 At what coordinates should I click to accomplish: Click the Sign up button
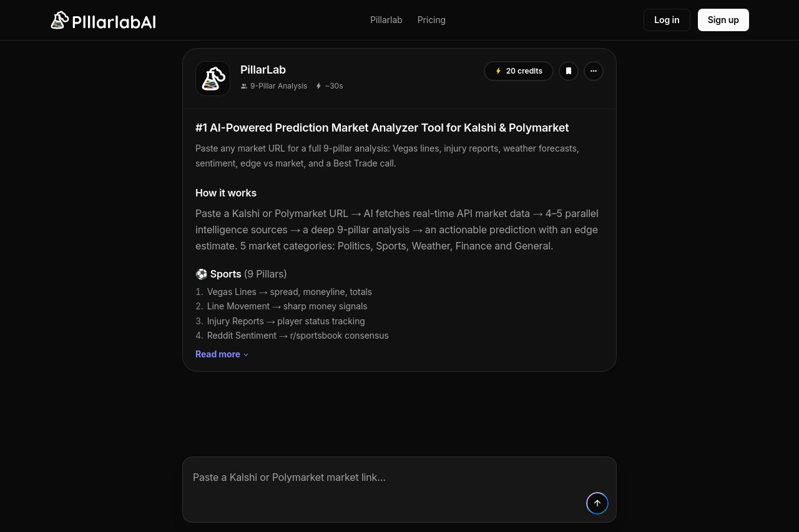point(723,20)
